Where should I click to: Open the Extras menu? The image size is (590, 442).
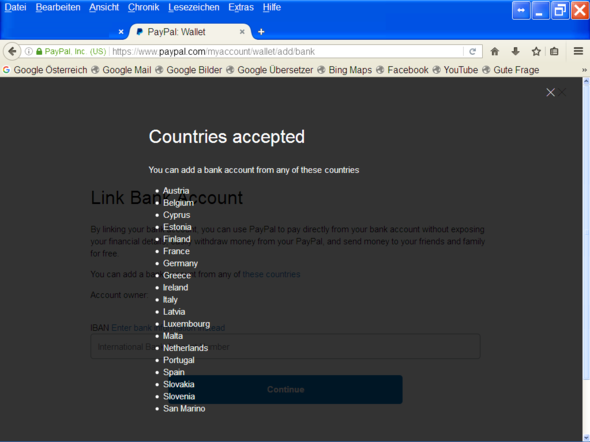241,7
